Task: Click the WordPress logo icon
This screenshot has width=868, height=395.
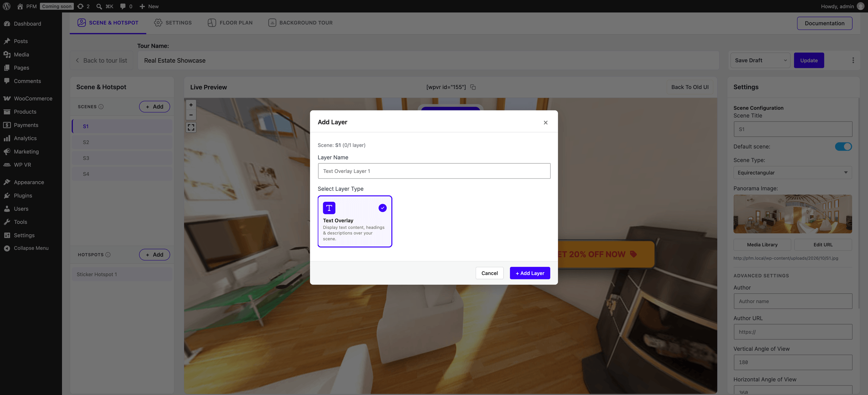Action: pyautogui.click(x=6, y=6)
